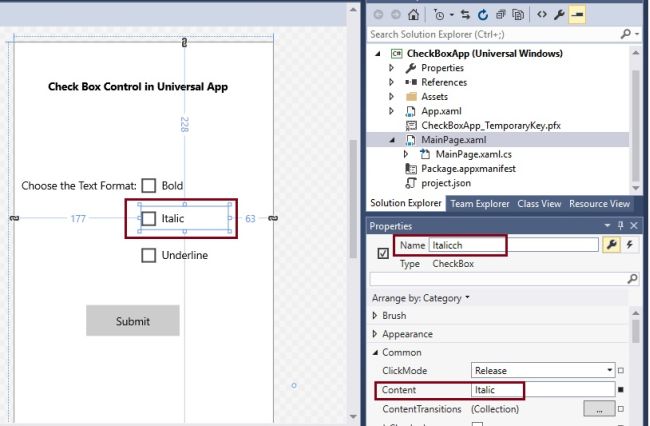
Task: Switch to Team Explorer tab
Action: (x=480, y=204)
